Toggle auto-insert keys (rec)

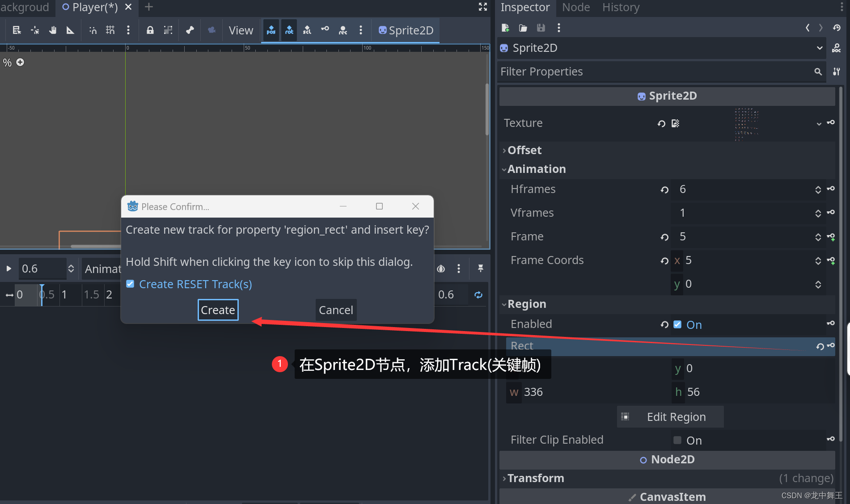(x=343, y=30)
